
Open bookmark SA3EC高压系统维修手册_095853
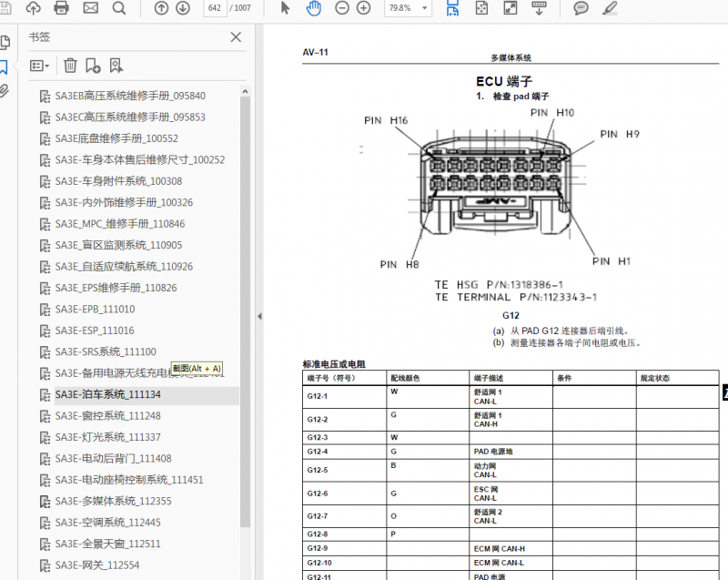(x=130, y=117)
